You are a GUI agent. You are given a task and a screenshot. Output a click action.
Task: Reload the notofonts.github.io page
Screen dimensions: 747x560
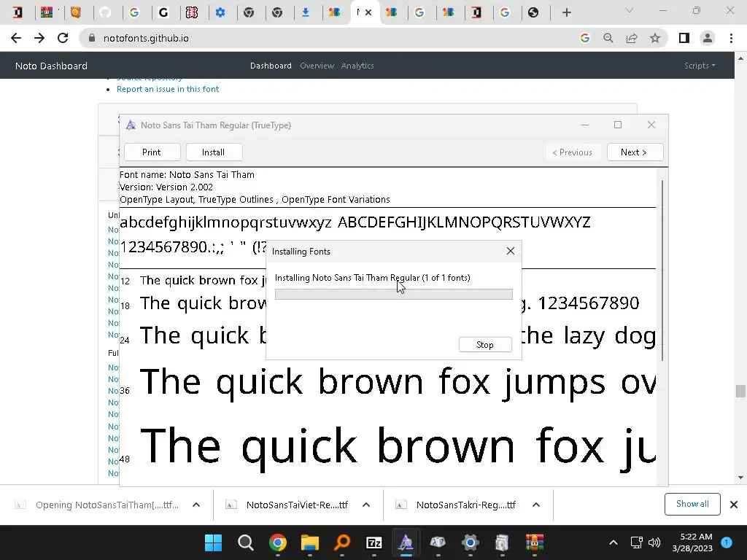(x=63, y=38)
